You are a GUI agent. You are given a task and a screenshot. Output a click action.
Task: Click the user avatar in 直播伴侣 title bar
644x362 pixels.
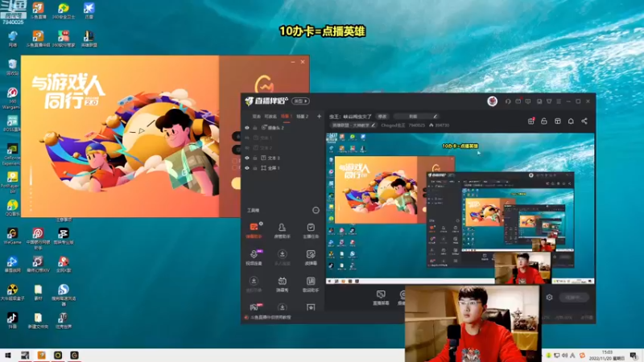pos(493,101)
